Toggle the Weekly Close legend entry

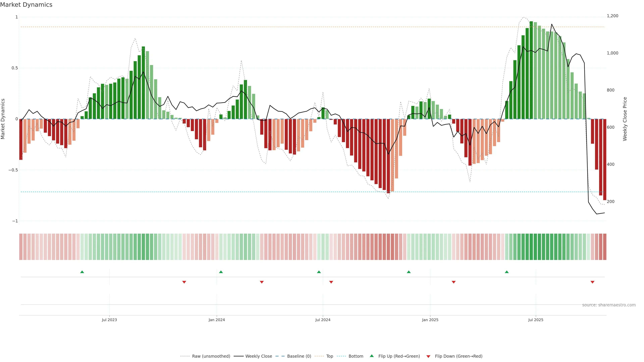click(258, 356)
